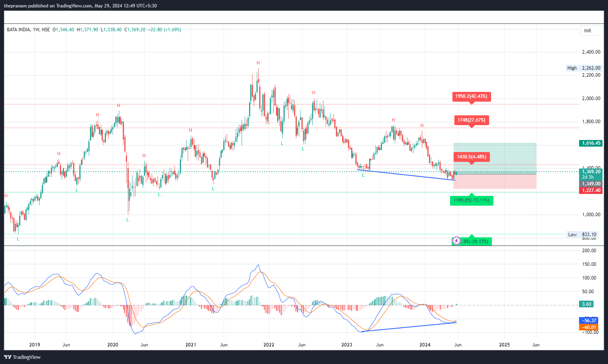Select the blue trendline under the price lows
This screenshot has width=608, height=364.
pos(406,174)
